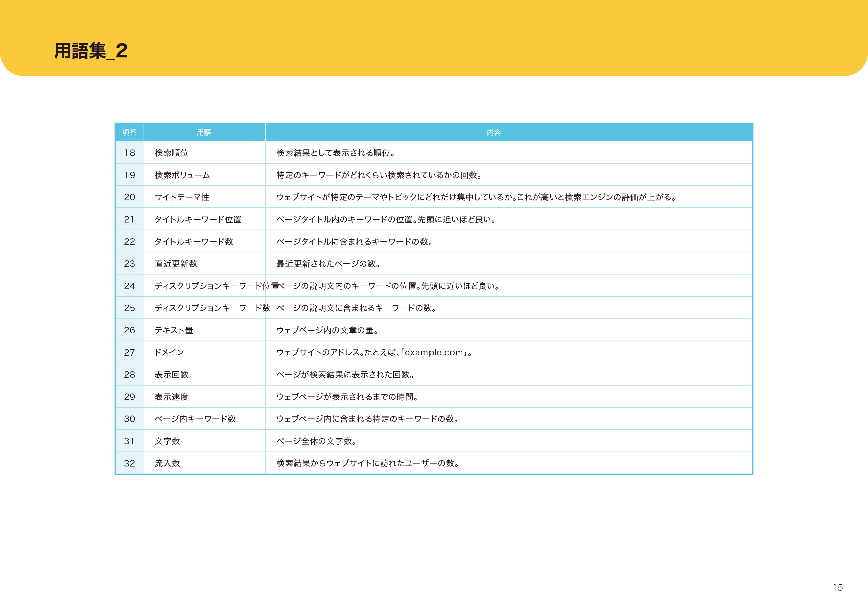
Task: Click item number 27
Action: pos(130,353)
